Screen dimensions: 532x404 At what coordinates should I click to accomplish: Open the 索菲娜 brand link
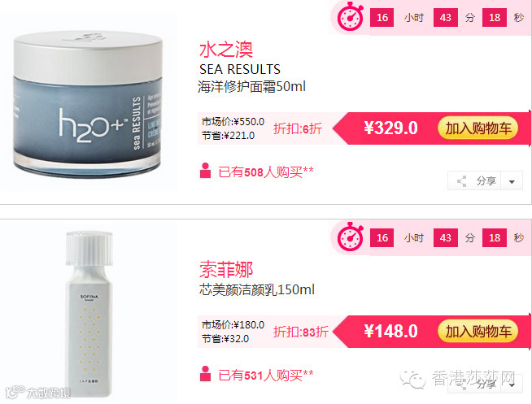pos(226,270)
